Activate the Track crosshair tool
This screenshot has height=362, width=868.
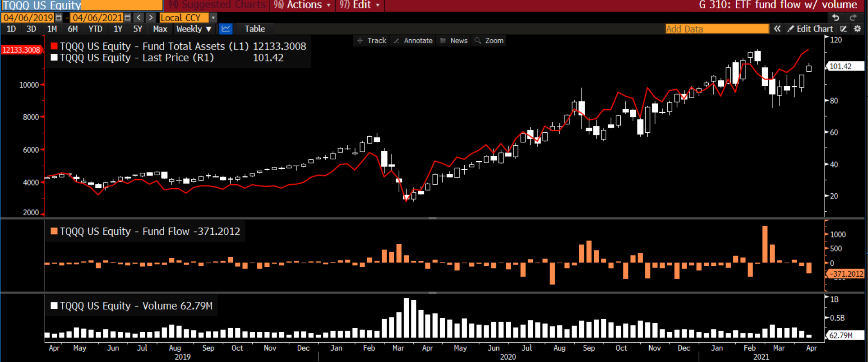(x=372, y=41)
